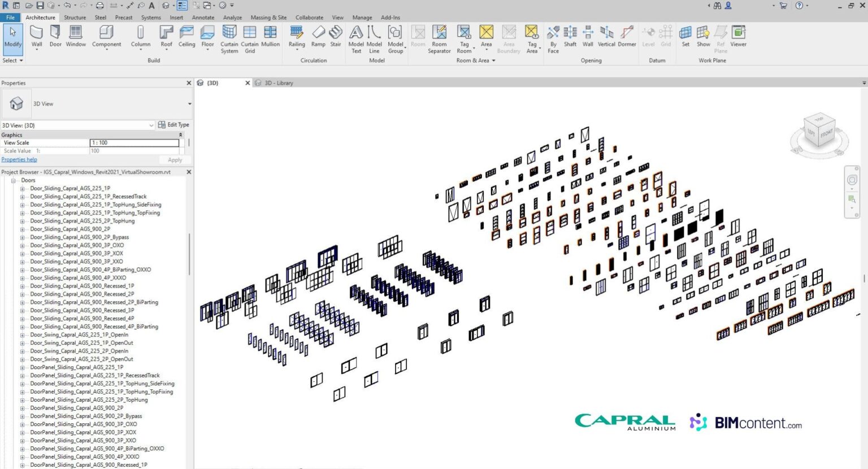
Task: Select the Modify tool
Action: [12, 36]
